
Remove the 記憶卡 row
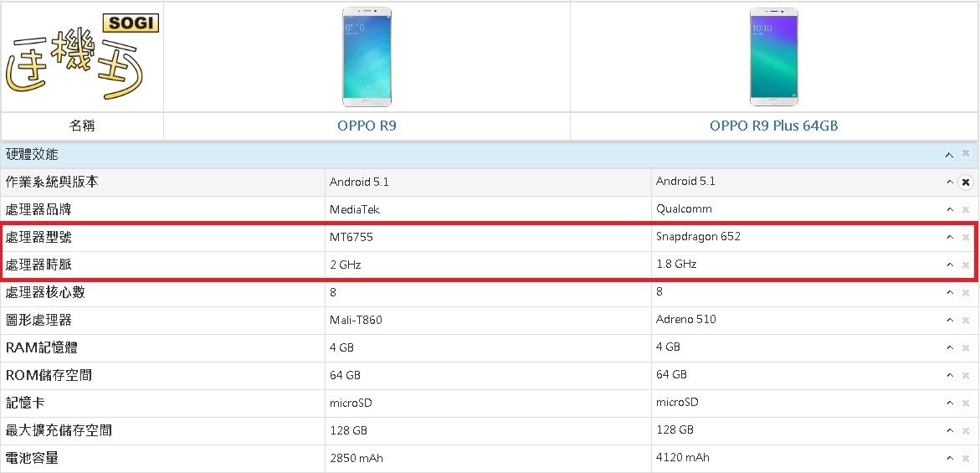click(966, 403)
